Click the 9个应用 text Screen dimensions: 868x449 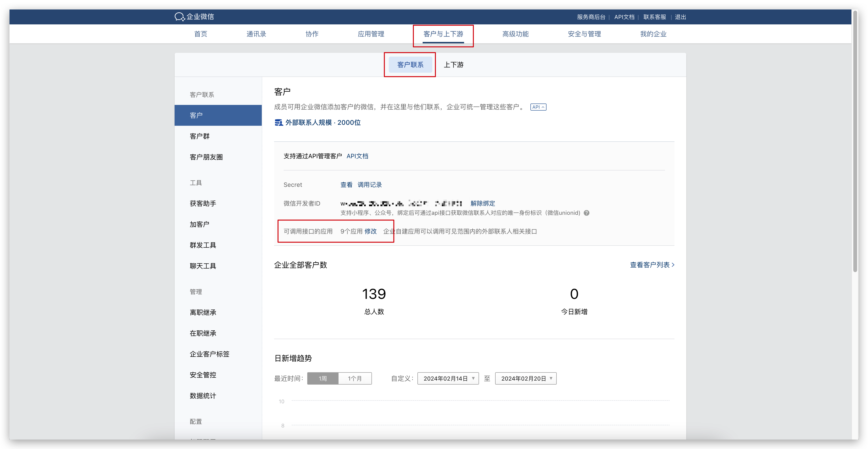pyautogui.click(x=351, y=231)
